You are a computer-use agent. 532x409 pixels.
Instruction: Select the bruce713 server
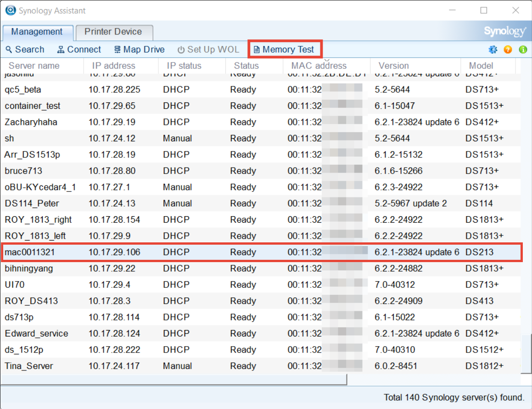pyautogui.click(x=261, y=171)
